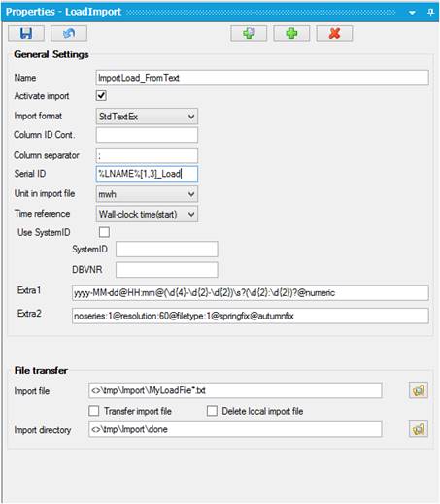Image resolution: width=440 pixels, height=504 pixels.
Task: Open the Unit in import file dropdown
Action: [147, 194]
